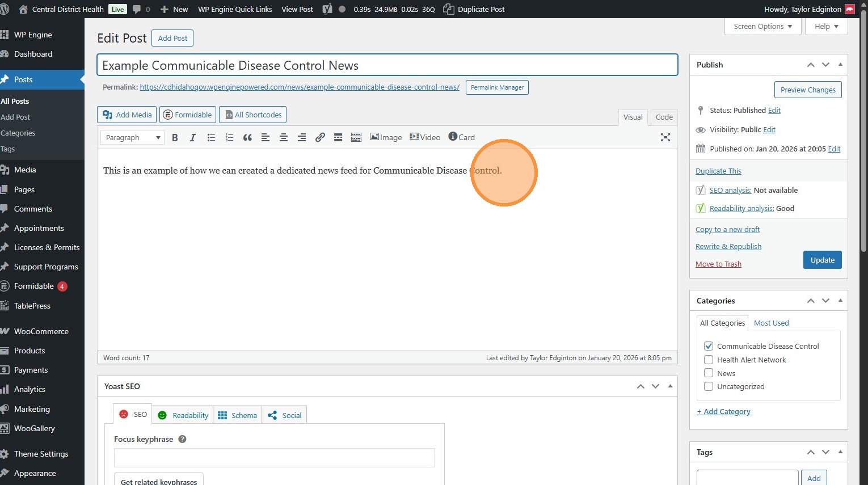Image resolution: width=868 pixels, height=485 pixels.
Task: Click the post title input field
Action: click(x=387, y=65)
